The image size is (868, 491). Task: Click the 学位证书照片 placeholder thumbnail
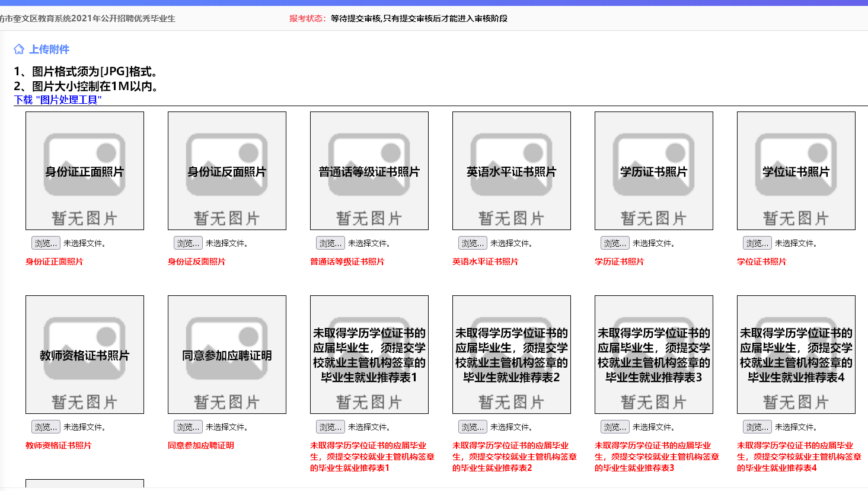pyautogui.click(x=796, y=171)
